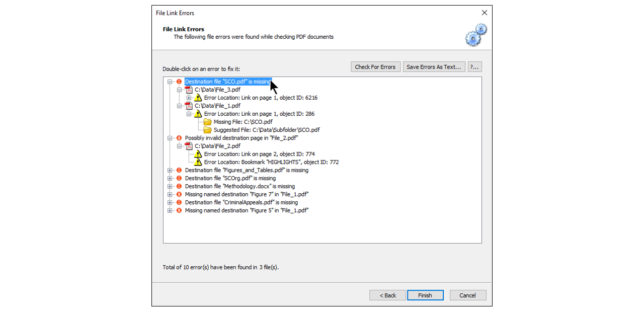
Task: Click the error icon beside "CriminalAppeals.pdf" entry
Action: click(179, 202)
